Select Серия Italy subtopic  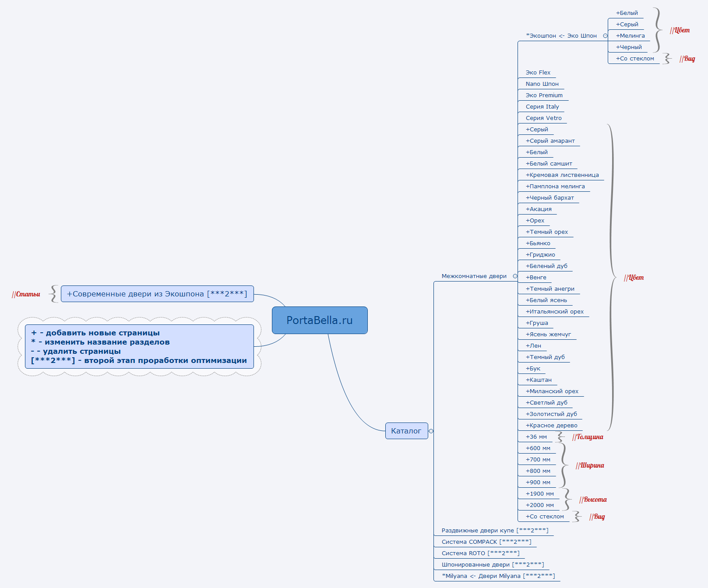pyautogui.click(x=542, y=107)
